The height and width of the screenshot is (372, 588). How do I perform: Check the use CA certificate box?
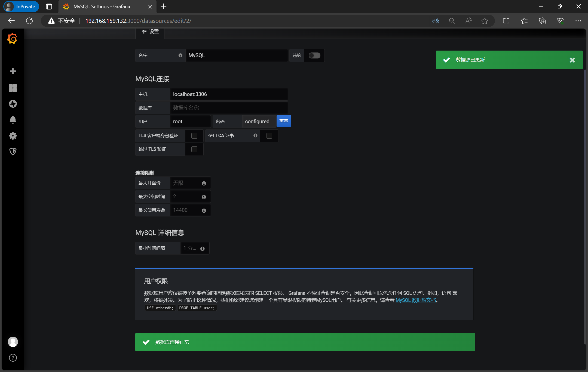(269, 136)
